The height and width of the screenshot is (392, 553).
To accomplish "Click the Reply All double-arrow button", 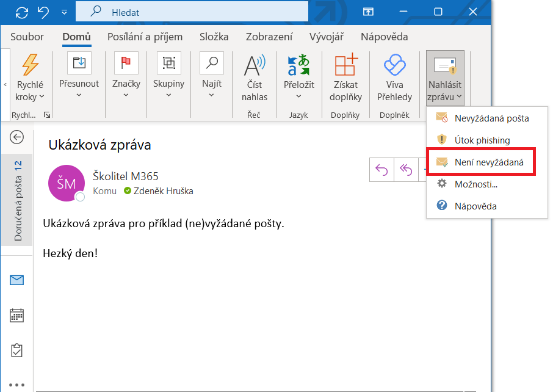I will (406, 170).
